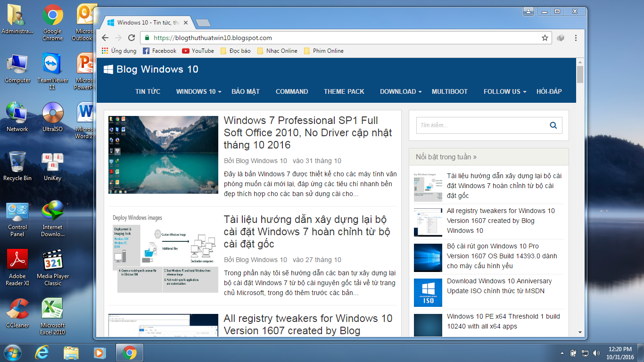644x362 pixels.
Task: Expand the FOLLOW US nav dropdown
Action: pos(505,91)
